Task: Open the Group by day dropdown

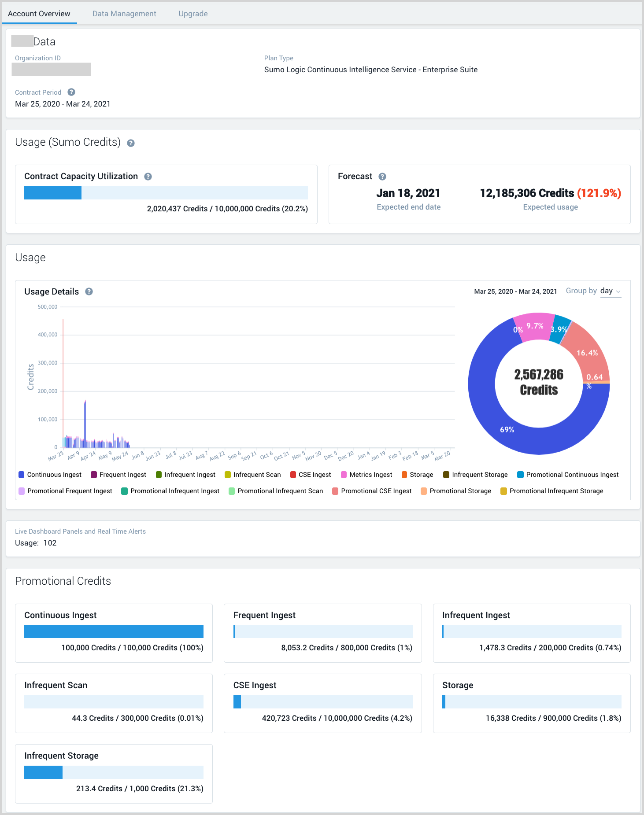Action: [x=611, y=291]
